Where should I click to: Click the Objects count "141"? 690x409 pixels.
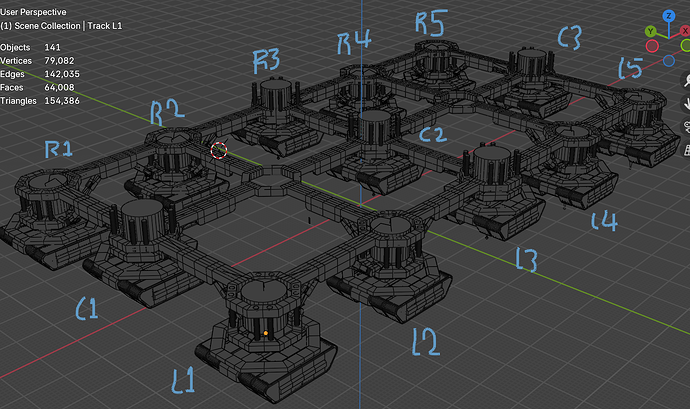click(x=52, y=47)
